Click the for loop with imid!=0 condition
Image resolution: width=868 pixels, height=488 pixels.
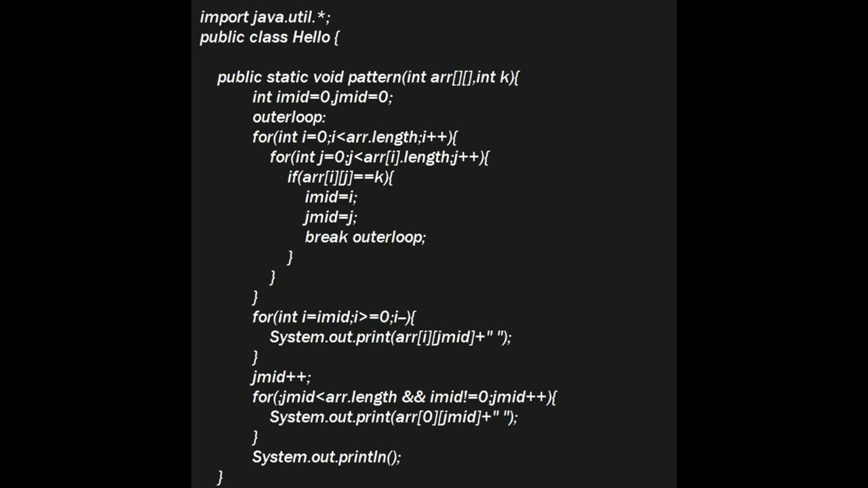[404, 396]
